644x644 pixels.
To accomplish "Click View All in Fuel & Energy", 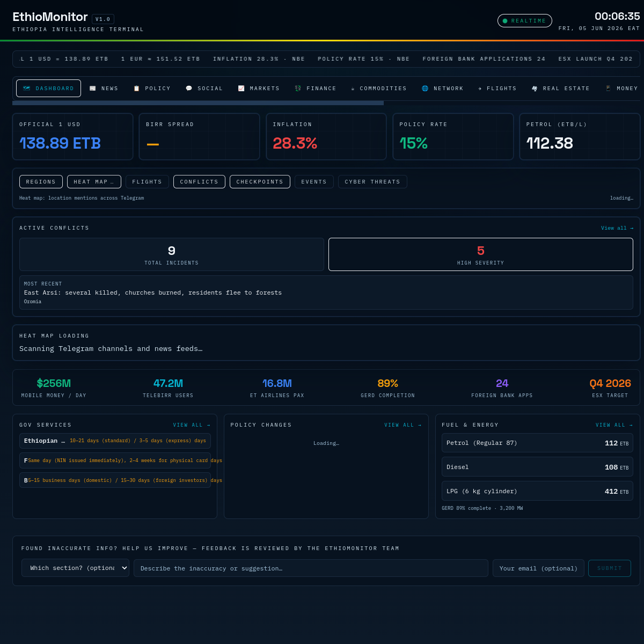I will point(614,425).
